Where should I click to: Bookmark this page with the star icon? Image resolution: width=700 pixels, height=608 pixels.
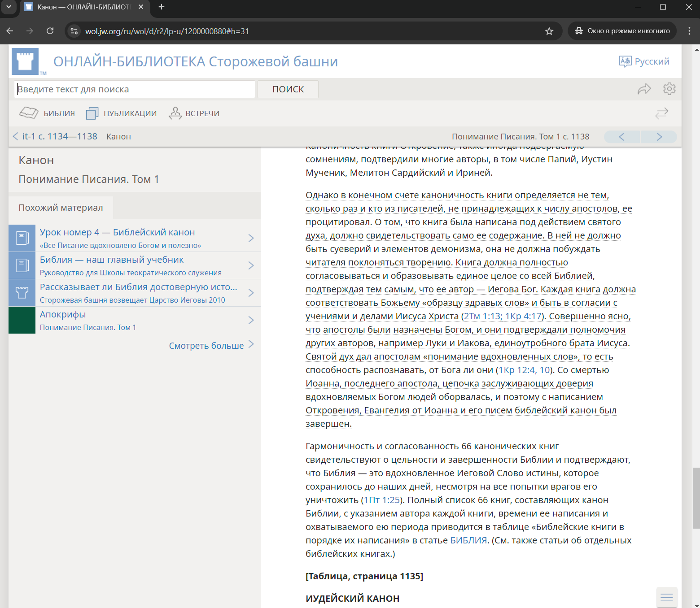point(549,31)
